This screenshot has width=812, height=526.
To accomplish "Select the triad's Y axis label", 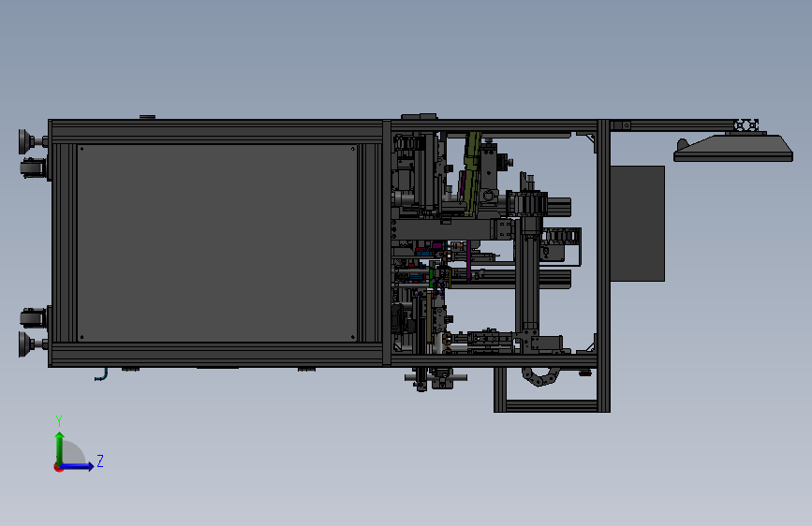I will (59, 420).
